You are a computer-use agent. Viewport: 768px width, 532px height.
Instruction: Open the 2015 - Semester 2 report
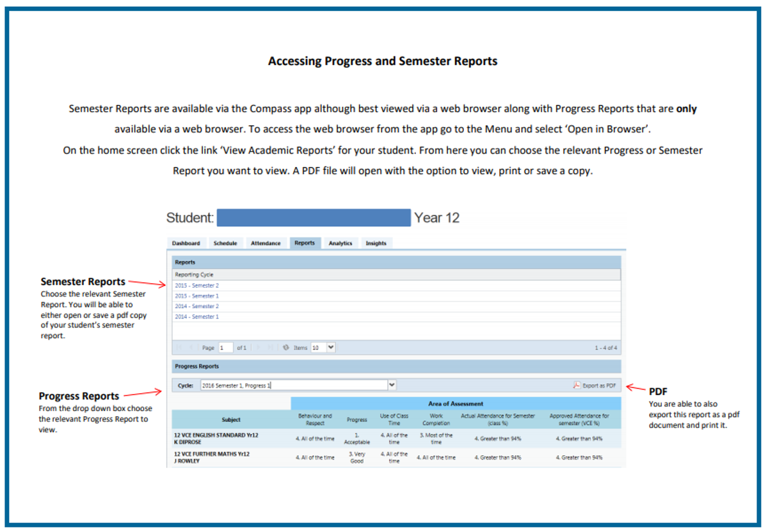(x=196, y=285)
